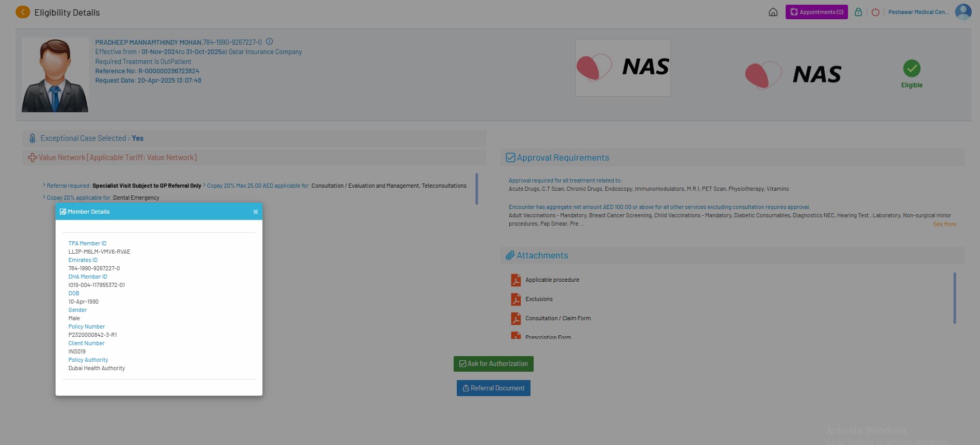This screenshot has width=980, height=445.
Task: Click Ask for Authorization button
Action: (493, 364)
